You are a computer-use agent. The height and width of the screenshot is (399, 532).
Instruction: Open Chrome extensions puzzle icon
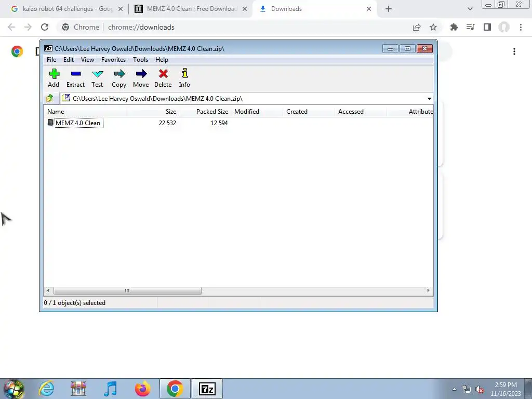(454, 27)
